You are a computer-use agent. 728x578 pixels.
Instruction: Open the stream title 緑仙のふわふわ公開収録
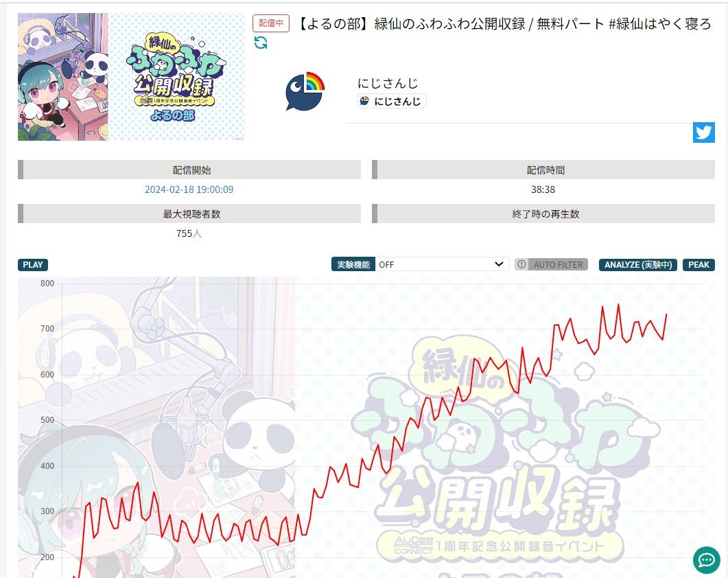(503, 24)
